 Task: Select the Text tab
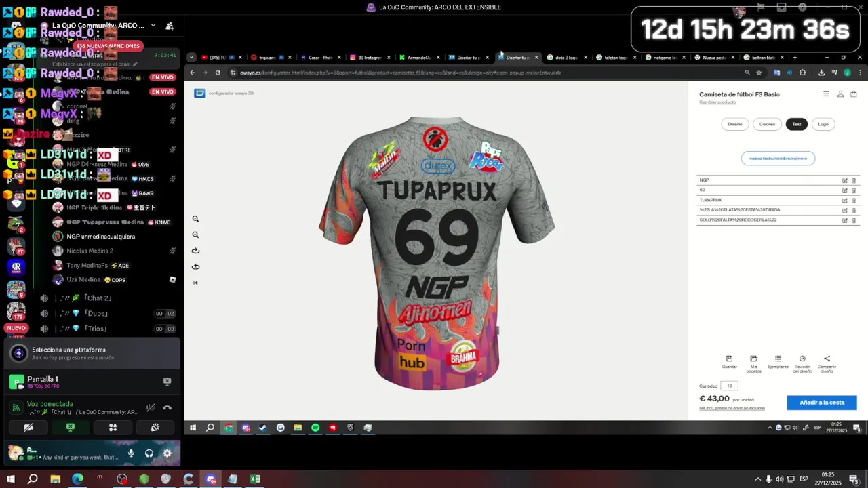click(797, 124)
